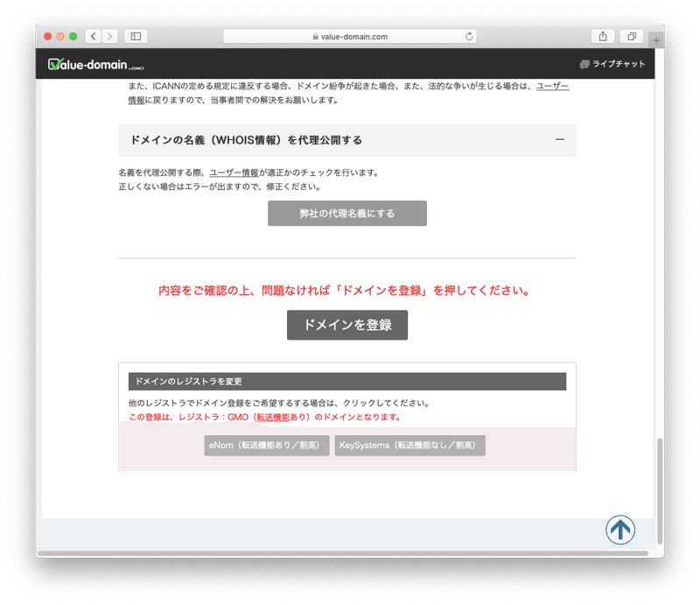Image resolution: width=700 pixels, height=605 pixels.
Task: Collapse the WHOIS情報 代理公開 section
Action: click(x=559, y=139)
